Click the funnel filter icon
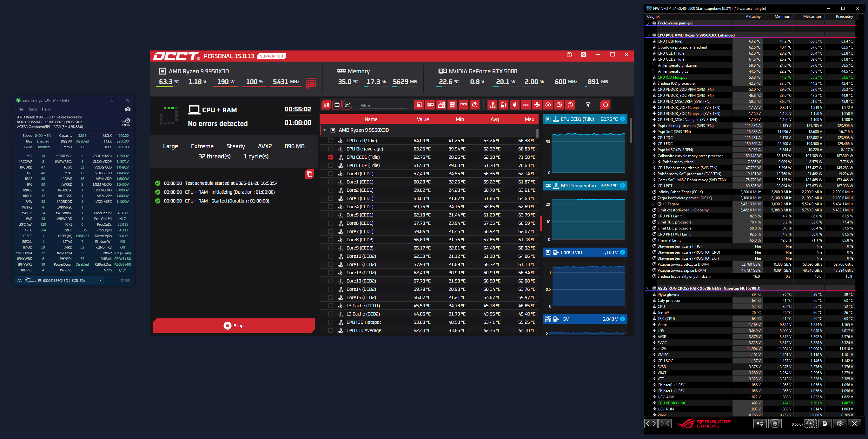Image resolution: width=868 pixels, height=439 pixels. 588,105
